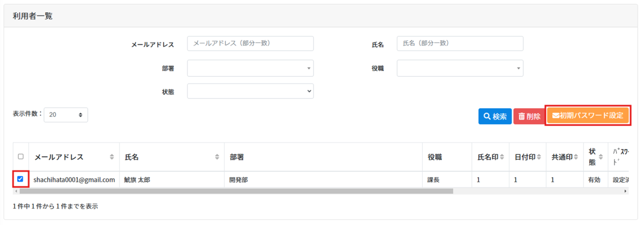Viewport: 644px width, 225px height.
Task: Click the 検索 search button
Action: (495, 116)
